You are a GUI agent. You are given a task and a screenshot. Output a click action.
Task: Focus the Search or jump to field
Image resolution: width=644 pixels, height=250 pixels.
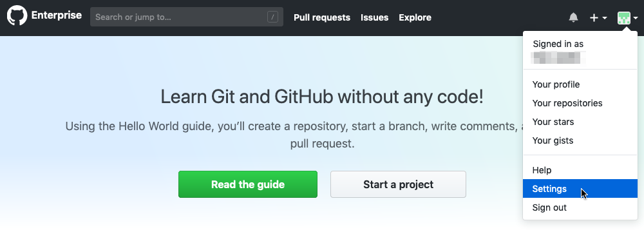(187, 17)
